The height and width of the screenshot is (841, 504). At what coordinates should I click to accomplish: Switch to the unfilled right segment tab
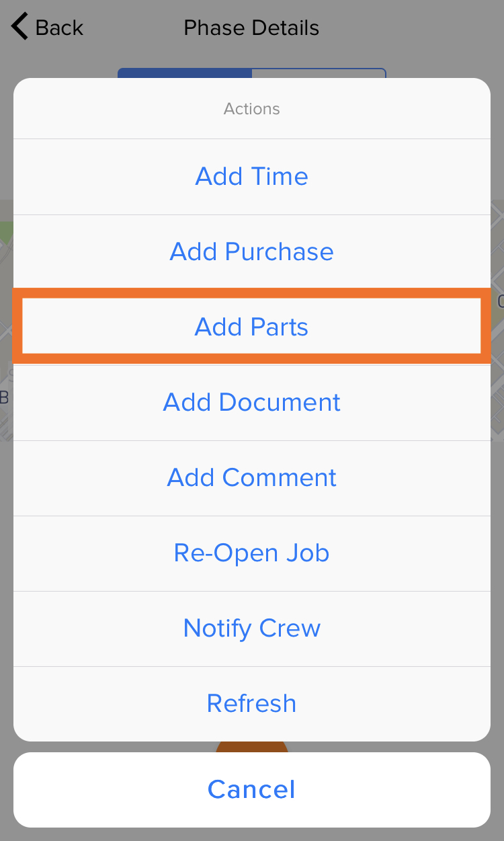click(319, 73)
